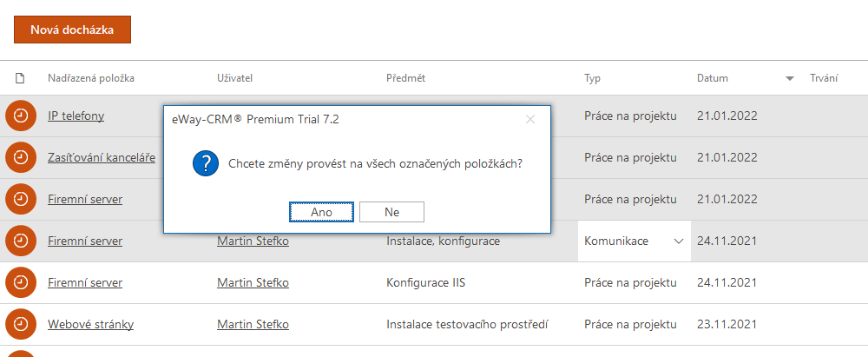Open the IP telefony link

pos(76,116)
